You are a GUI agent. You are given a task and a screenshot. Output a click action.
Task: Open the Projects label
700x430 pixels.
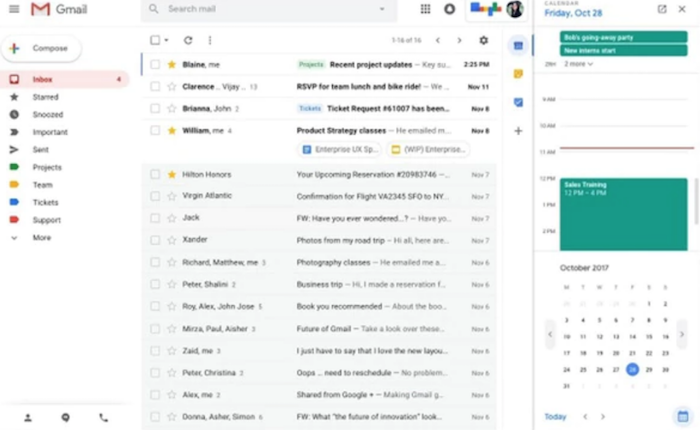click(47, 167)
